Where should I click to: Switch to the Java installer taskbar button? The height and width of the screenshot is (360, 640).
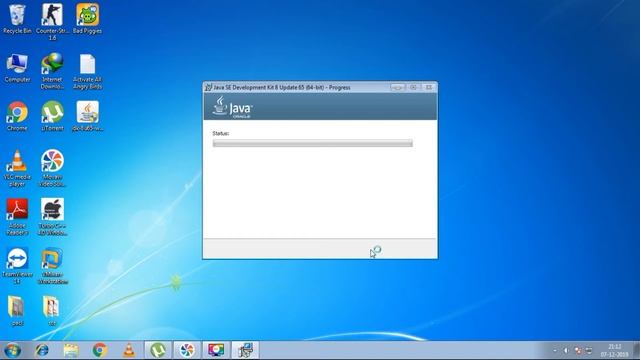point(245,350)
